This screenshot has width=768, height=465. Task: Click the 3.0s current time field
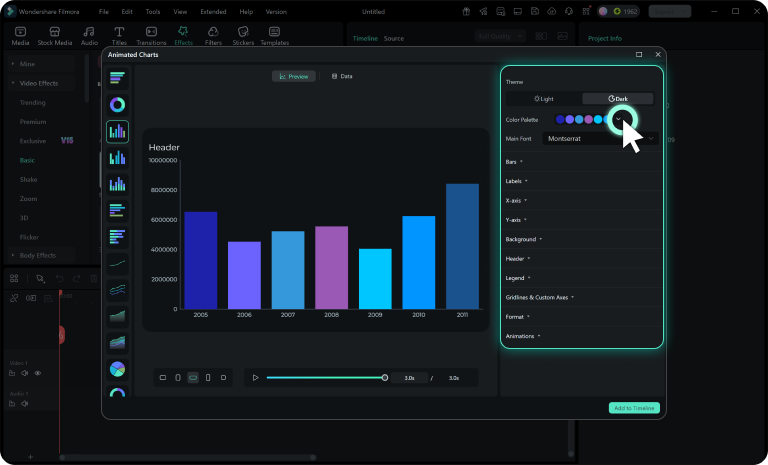[409, 378]
